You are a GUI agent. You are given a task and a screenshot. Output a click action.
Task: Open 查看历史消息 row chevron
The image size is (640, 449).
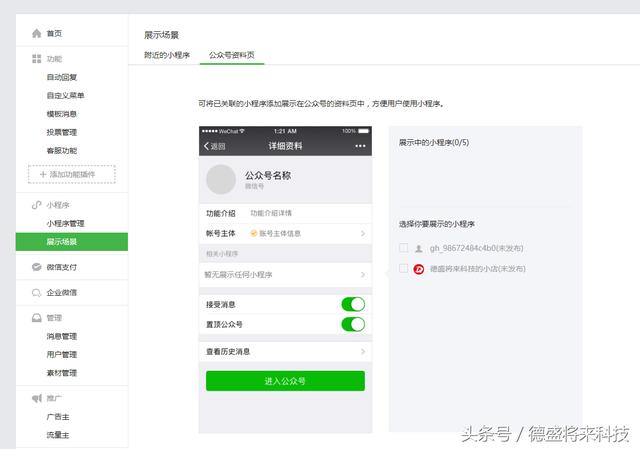(x=362, y=352)
